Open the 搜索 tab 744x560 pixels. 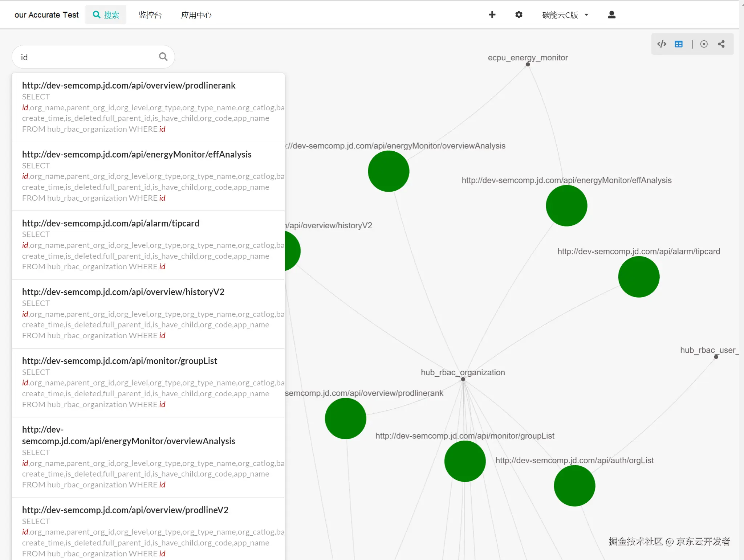(x=106, y=15)
